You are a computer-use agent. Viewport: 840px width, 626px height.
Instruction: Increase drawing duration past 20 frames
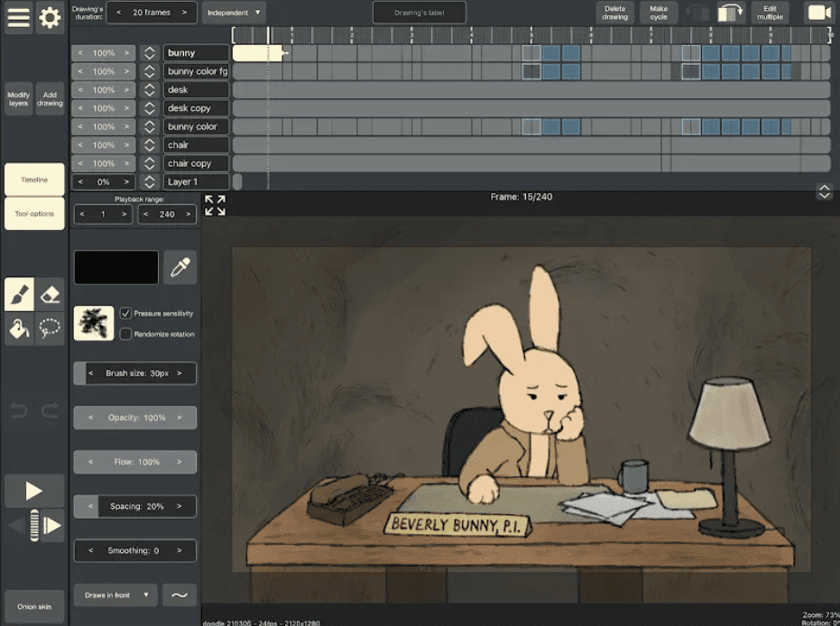[x=184, y=13]
